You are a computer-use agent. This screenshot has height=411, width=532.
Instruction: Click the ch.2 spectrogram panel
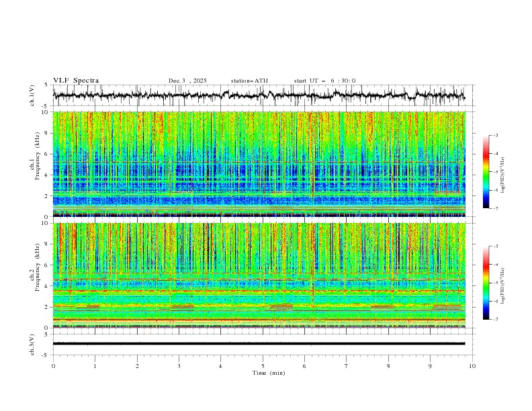(x=259, y=275)
